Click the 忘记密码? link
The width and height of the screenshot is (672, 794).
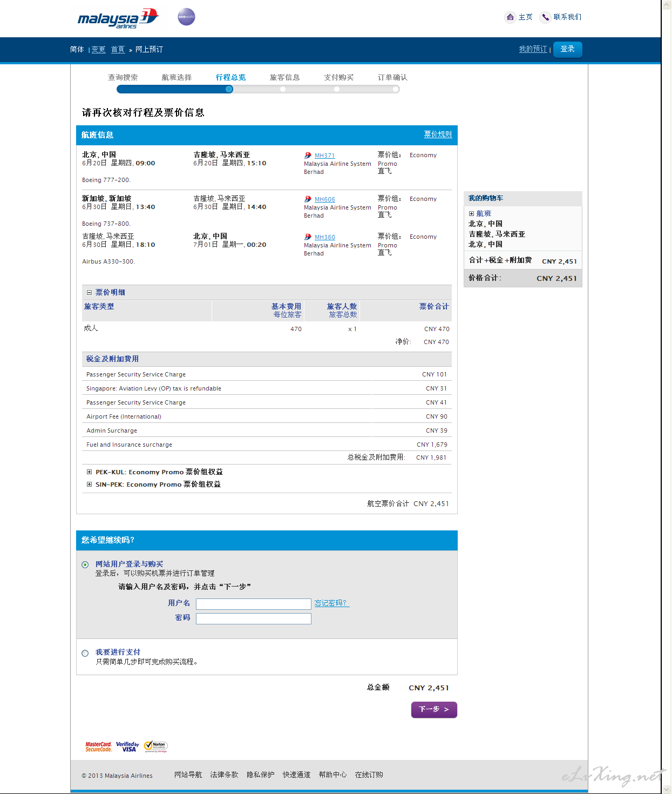332,603
